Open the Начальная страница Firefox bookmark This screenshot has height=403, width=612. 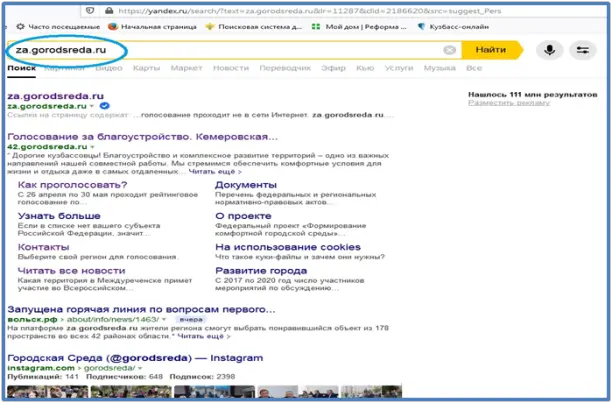click(153, 27)
